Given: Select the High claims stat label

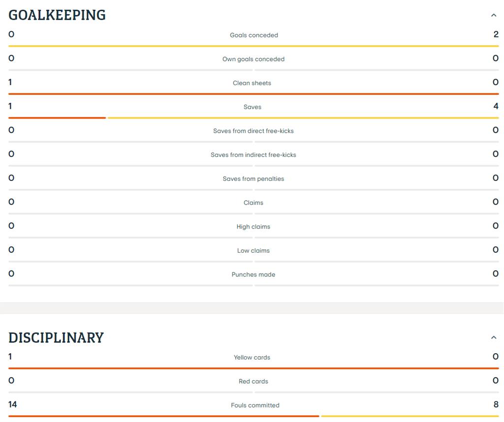Looking at the screenshot, I should (253, 227).
